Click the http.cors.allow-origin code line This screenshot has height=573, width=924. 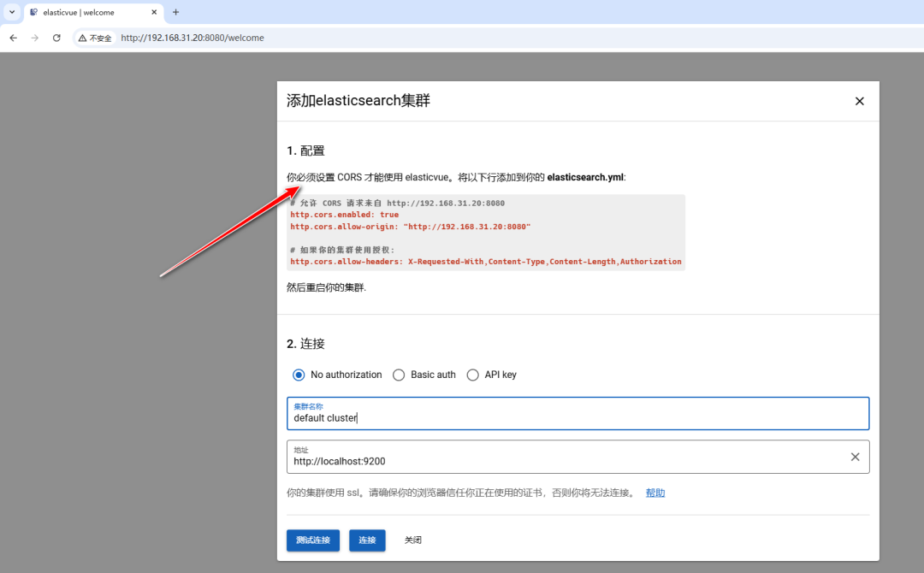pyautogui.click(x=410, y=227)
